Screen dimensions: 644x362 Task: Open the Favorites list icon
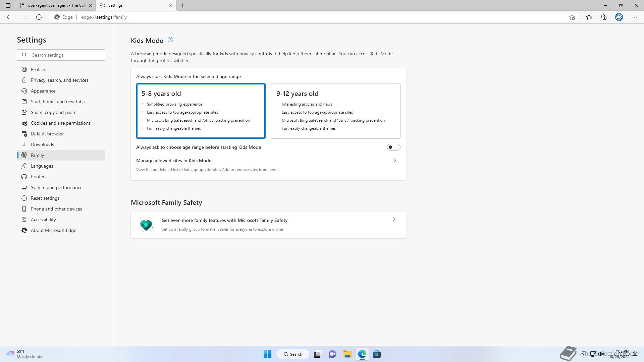click(589, 17)
